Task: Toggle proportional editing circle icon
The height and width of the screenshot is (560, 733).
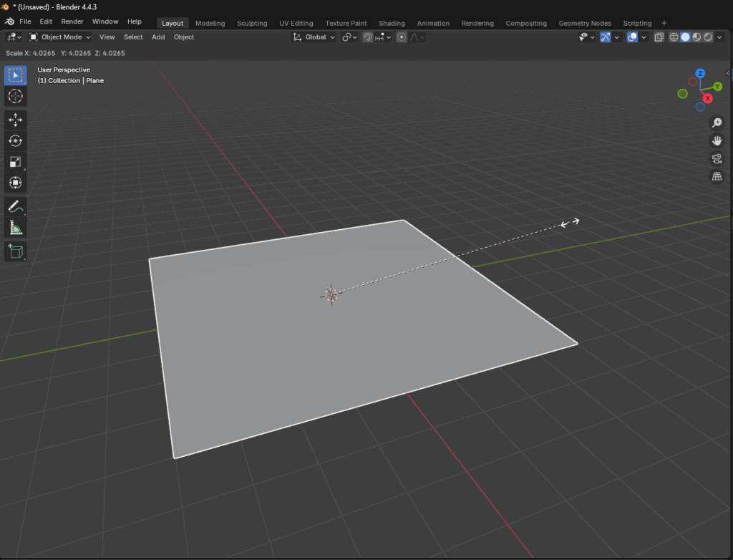Action: [x=401, y=37]
